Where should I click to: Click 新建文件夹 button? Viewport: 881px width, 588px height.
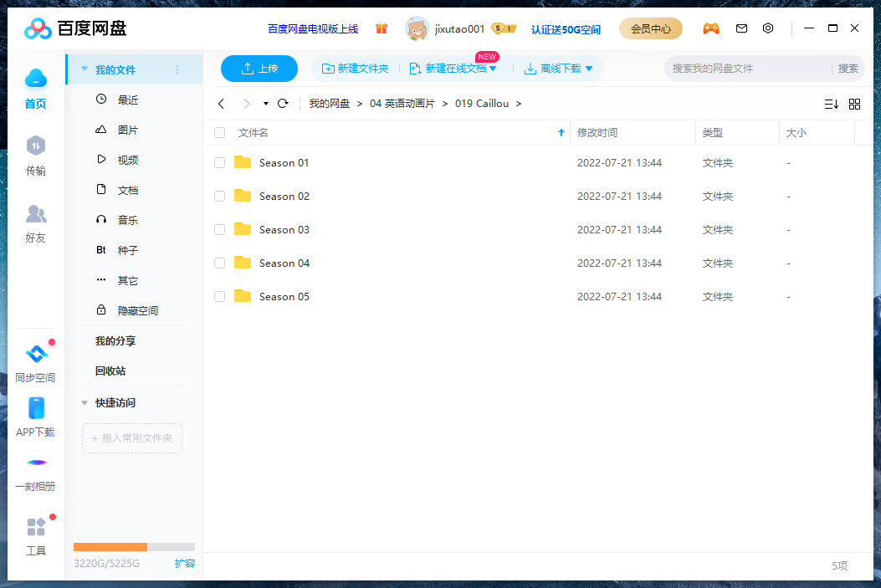355,69
